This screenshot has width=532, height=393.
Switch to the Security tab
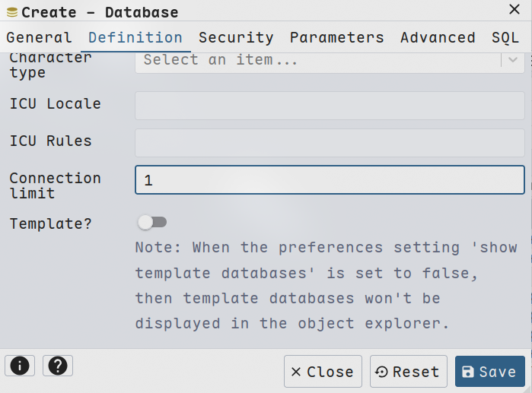click(236, 37)
